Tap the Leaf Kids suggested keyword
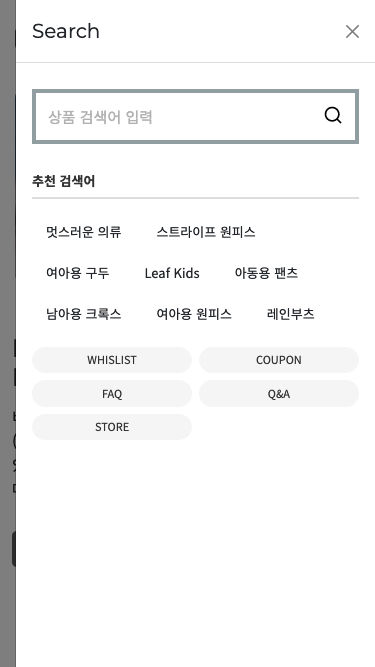 click(172, 273)
